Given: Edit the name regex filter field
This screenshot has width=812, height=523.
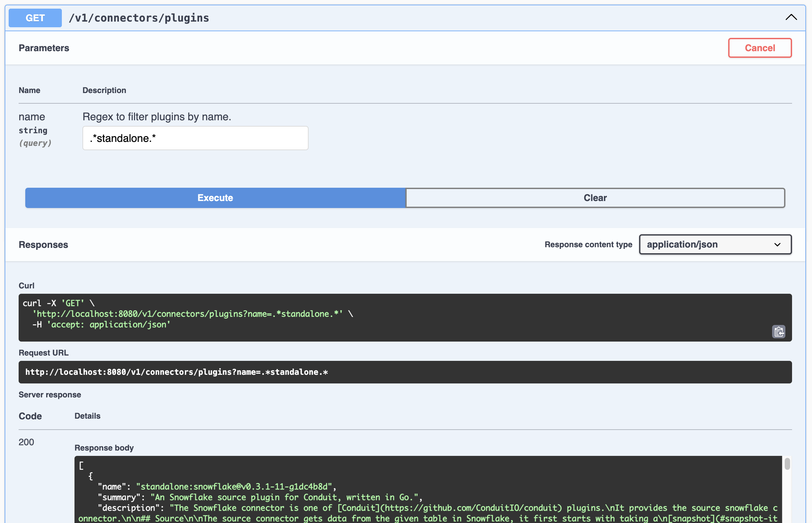Looking at the screenshot, I should [195, 138].
